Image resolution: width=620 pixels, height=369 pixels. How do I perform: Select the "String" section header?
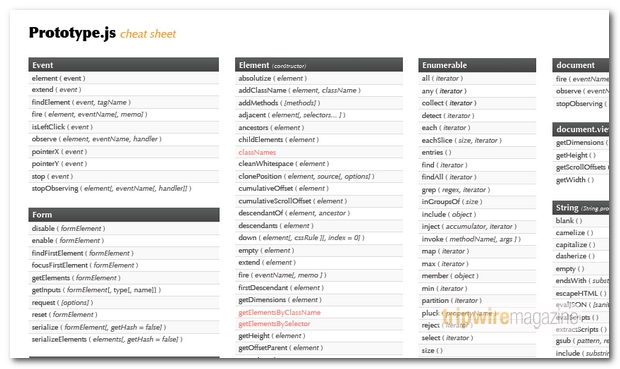[580, 208]
